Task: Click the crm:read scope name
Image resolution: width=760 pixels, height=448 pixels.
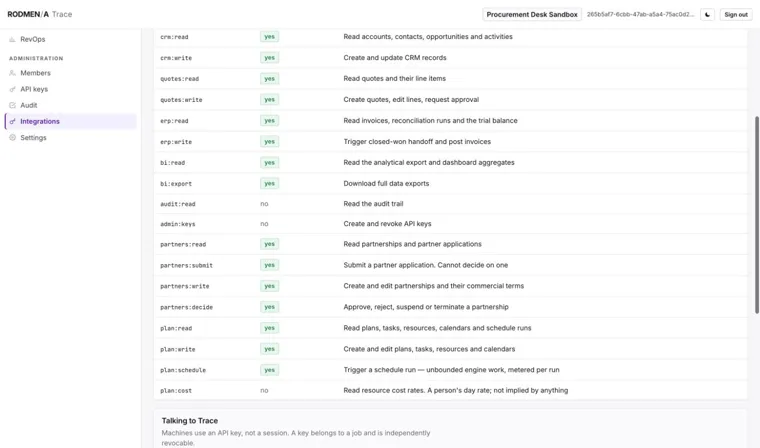Action: (x=174, y=37)
